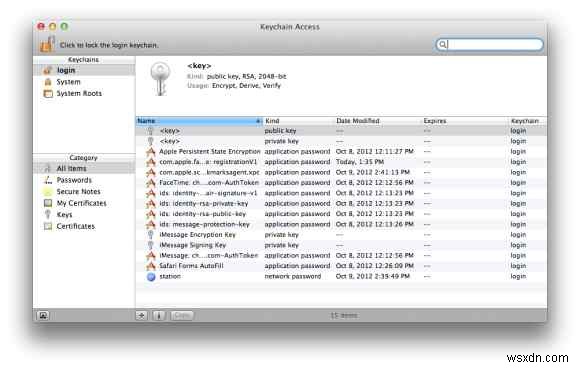Screen dimensions: 580x368
Task: Click the Today, 1:35 PM date cell
Action: tap(360, 162)
